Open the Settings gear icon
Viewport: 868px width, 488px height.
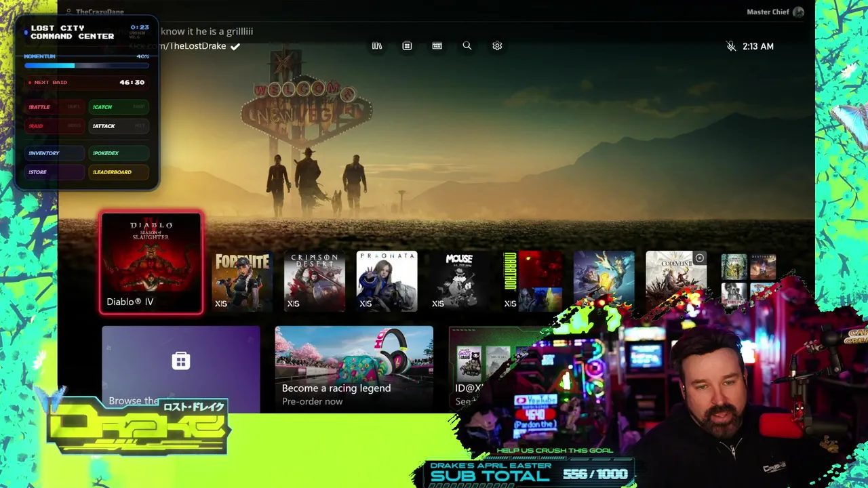[x=497, y=46]
